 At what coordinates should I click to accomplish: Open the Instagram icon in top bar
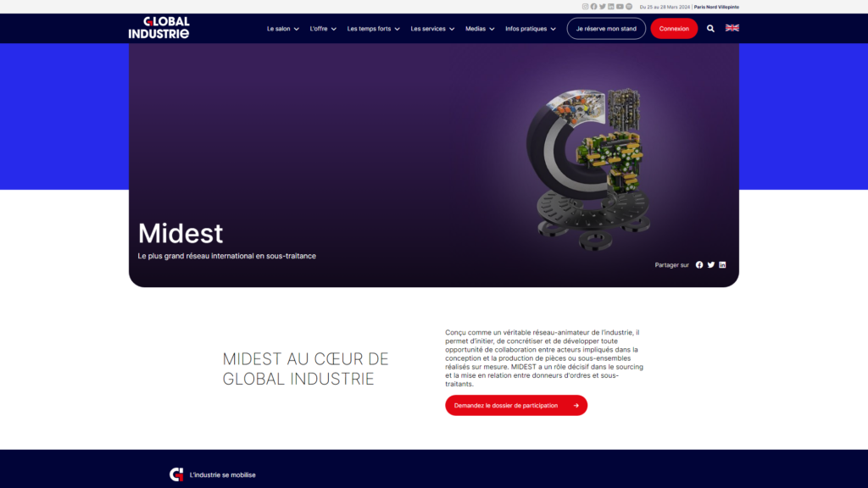pyautogui.click(x=585, y=7)
